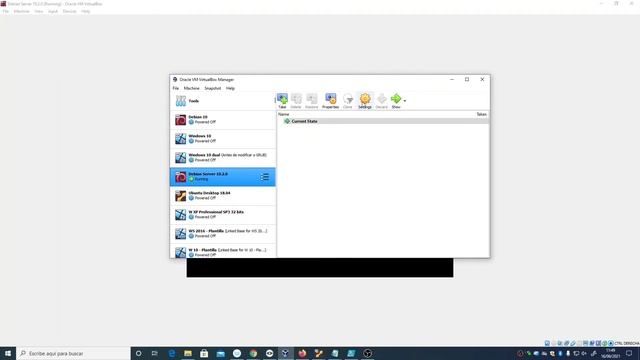
Task: Open Google Chrome from the taskbar
Action: (x=253, y=353)
